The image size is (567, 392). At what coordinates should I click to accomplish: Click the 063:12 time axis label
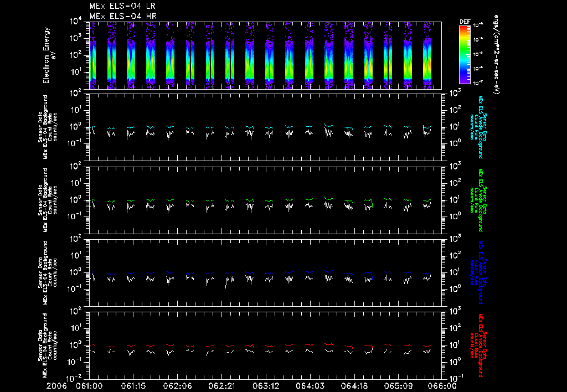tap(266, 386)
